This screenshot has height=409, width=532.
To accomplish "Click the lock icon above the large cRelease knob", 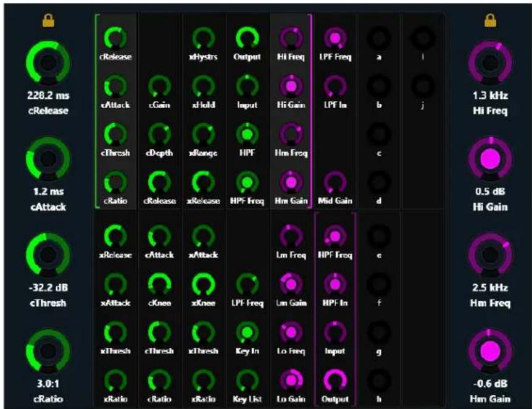I will click(48, 21).
